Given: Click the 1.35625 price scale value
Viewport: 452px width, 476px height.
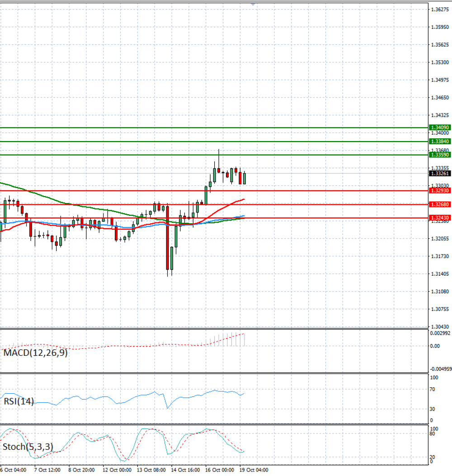Looking at the screenshot, I should click(x=440, y=45).
